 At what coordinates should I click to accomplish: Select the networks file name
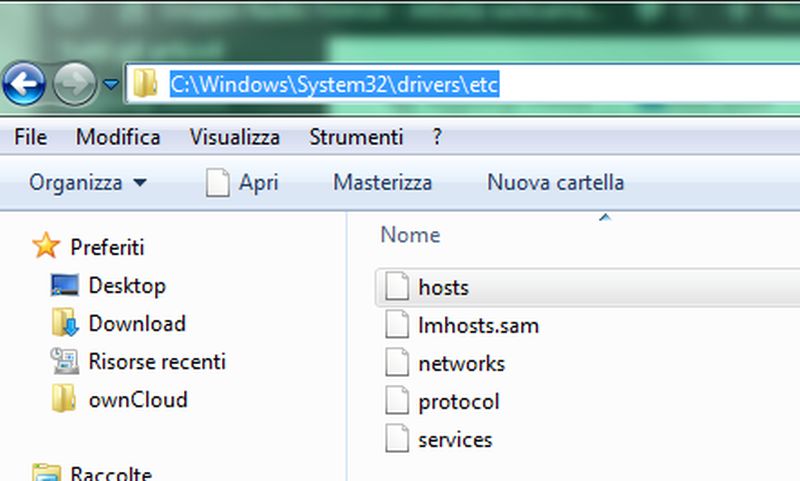(x=462, y=364)
